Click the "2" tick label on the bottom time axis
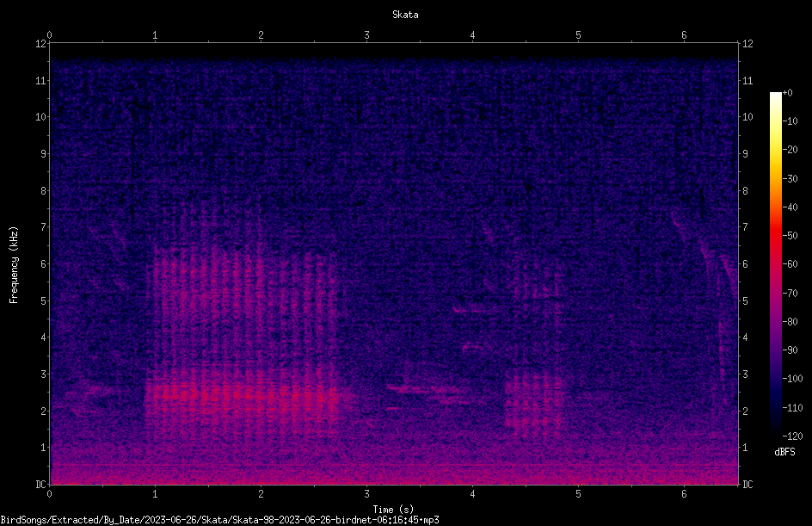The height and width of the screenshot is (526, 812). [x=261, y=494]
